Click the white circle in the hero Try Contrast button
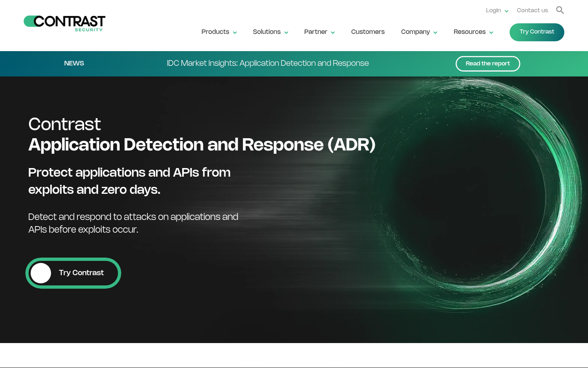588x368 pixels. coord(41,273)
